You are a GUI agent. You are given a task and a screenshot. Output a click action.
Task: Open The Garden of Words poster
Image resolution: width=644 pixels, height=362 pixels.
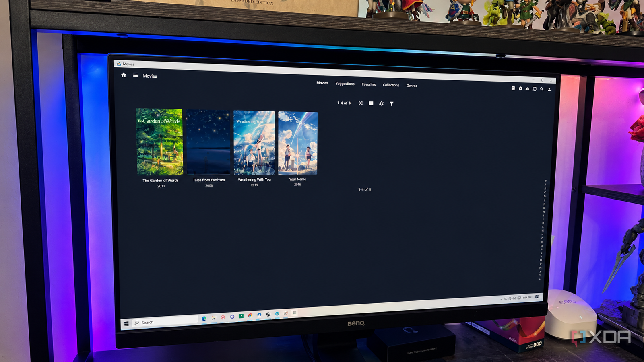[159, 142]
